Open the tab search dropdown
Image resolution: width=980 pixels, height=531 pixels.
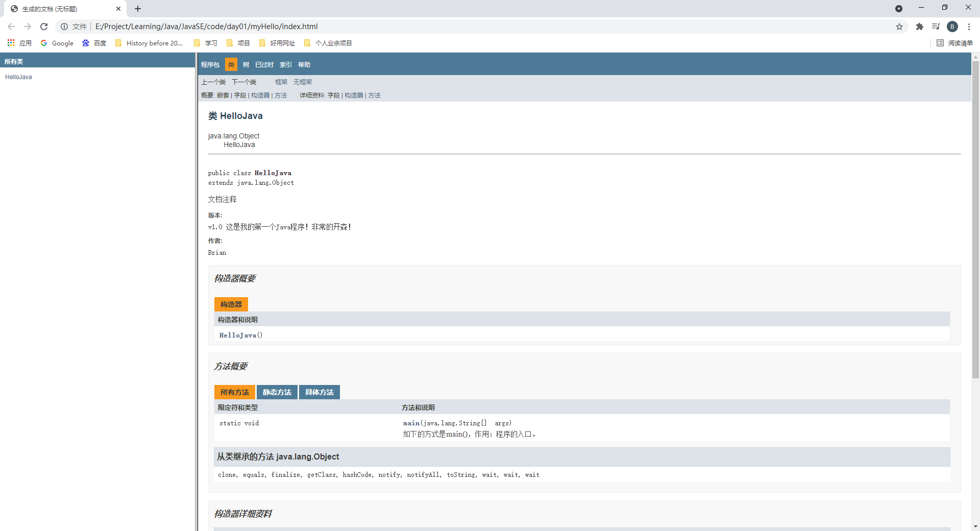pyautogui.click(x=899, y=9)
